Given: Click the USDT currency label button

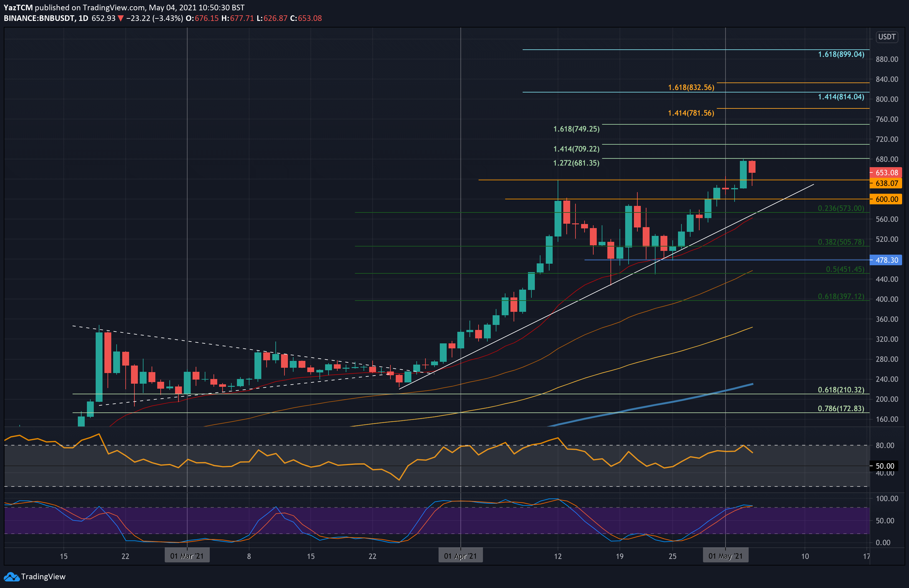Looking at the screenshot, I should [x=887, y=37].
